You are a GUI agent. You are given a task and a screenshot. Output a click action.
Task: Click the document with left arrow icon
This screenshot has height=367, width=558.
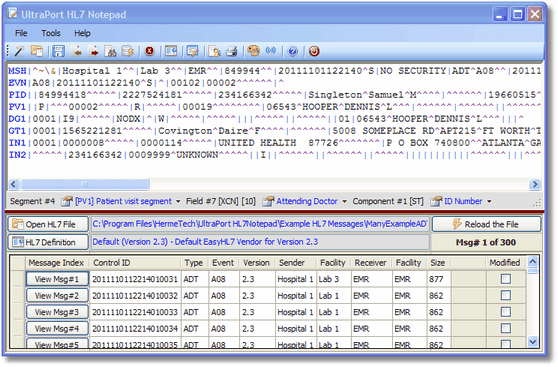click(76, 51)
